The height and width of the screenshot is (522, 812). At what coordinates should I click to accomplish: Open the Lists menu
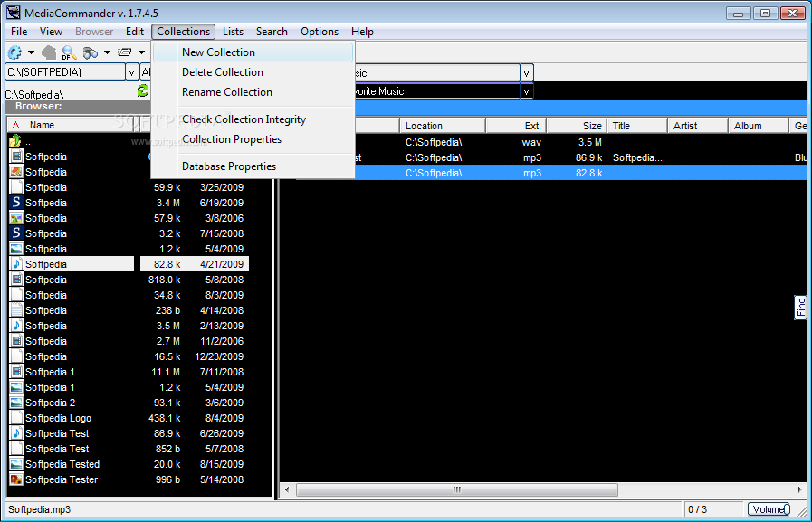coord(233,32)
